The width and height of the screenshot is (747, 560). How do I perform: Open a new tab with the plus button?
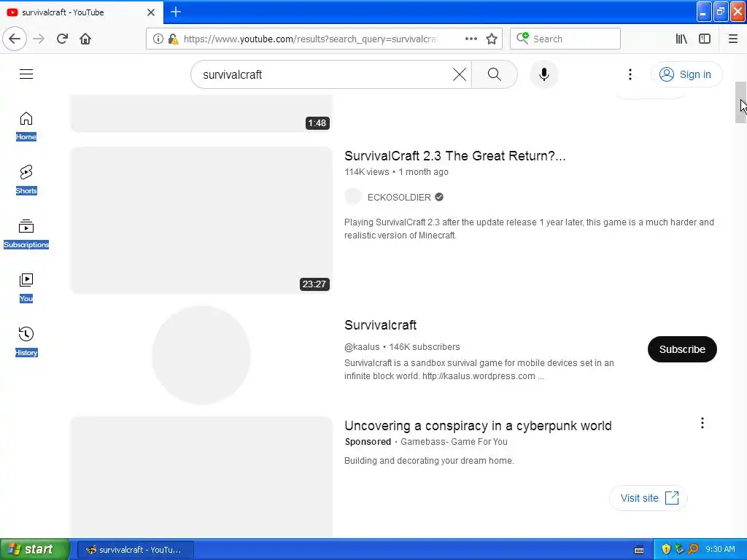(x=176, y=12)
